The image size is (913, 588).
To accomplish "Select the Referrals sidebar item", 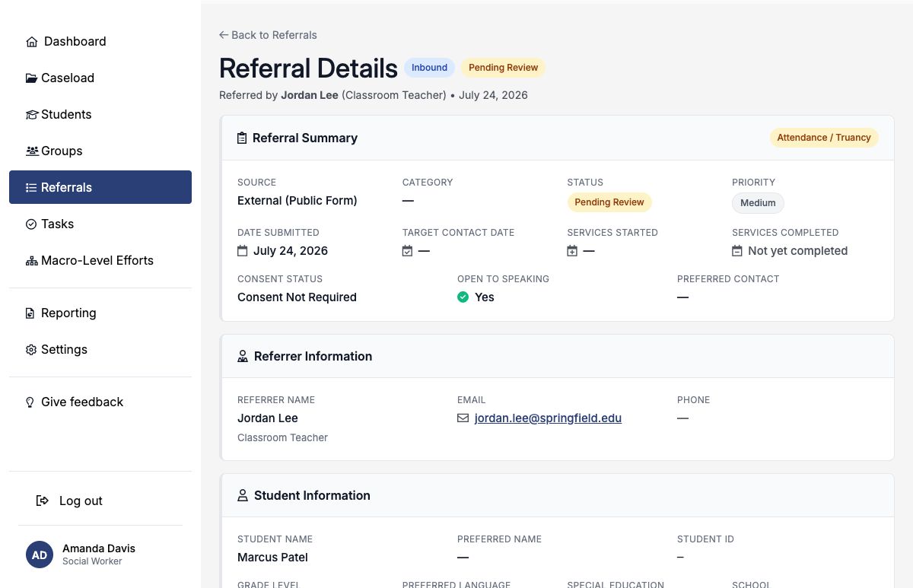I will click(x=100, y=187).
